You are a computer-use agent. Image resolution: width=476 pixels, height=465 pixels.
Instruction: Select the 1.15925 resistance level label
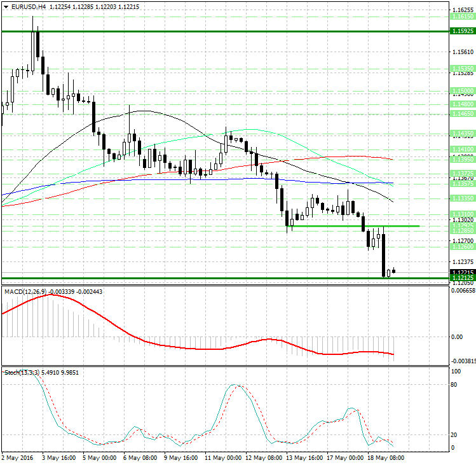[461, 31]
